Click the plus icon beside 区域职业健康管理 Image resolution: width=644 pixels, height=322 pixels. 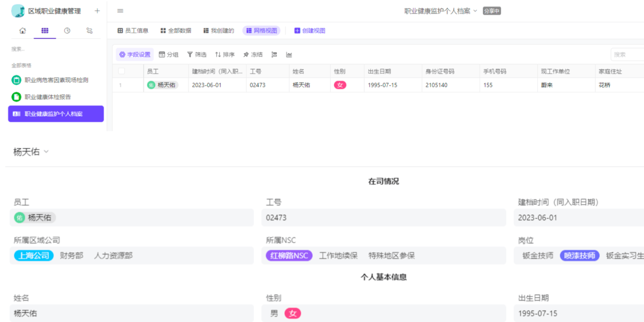97,11
